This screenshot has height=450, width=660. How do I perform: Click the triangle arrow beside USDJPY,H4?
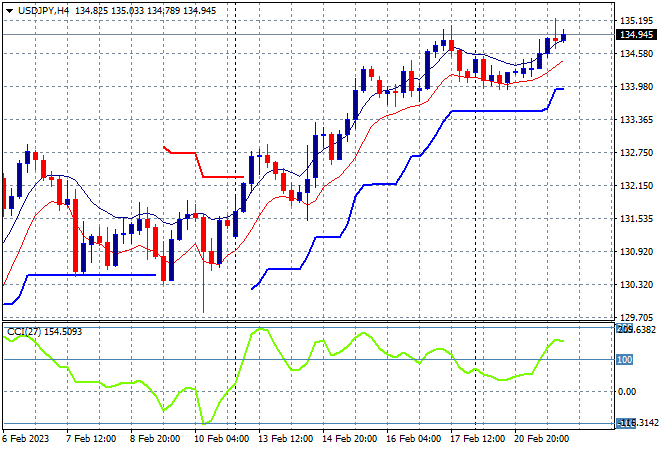click(9, 11)
